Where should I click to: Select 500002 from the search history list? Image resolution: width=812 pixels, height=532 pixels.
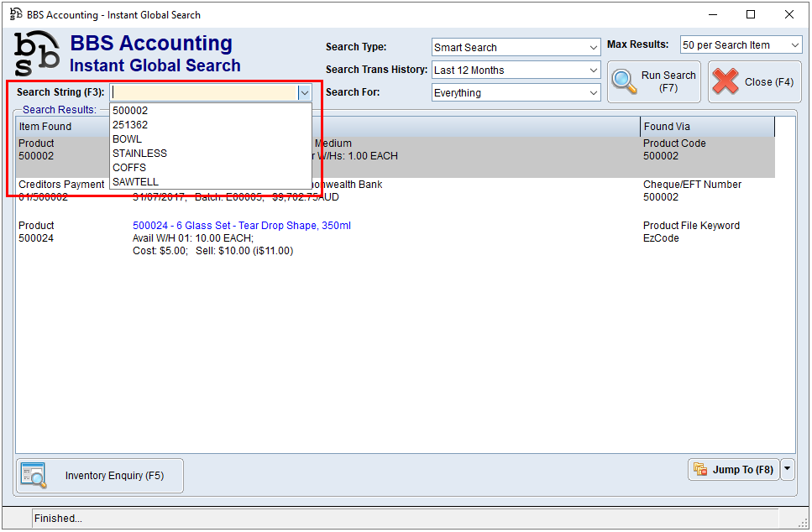[130, 111]
